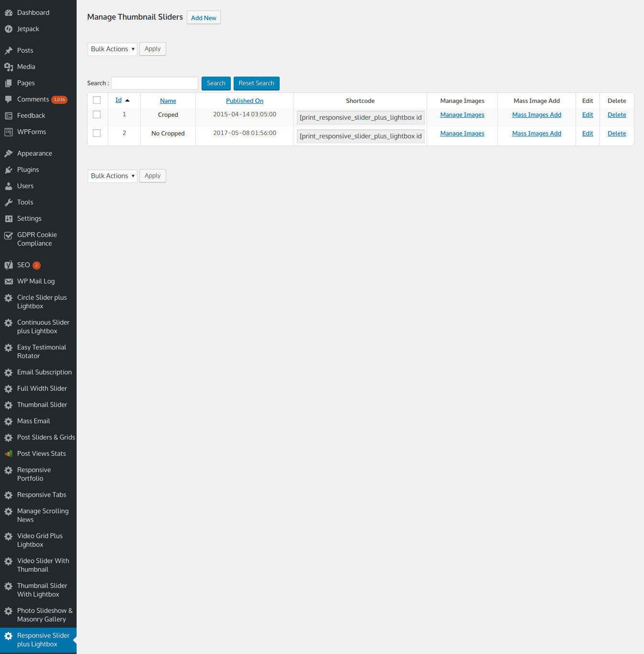The height and width of the screenshot is (654, 644).
Task: Click the Users person icon
Action: pos(9,186)
